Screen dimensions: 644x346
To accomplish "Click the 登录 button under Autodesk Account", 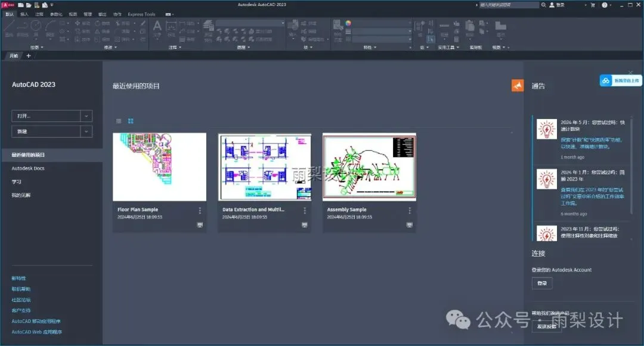I will tap(542, 283).
